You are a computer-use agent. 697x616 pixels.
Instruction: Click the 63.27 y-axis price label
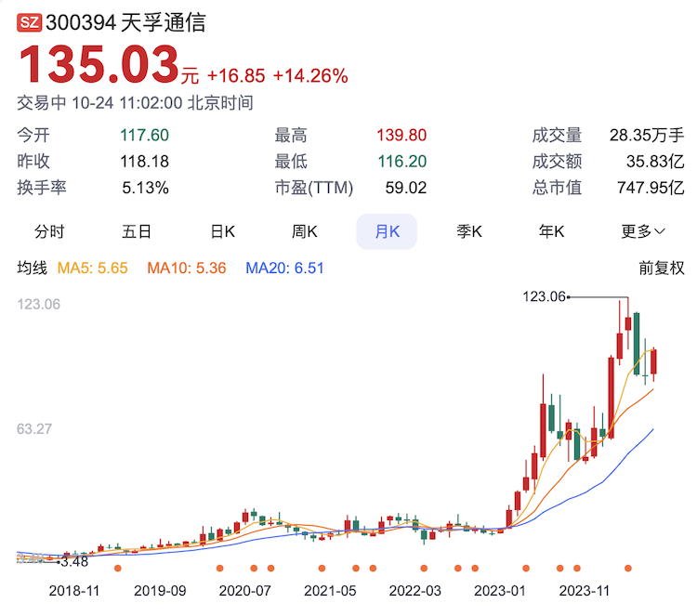click(34, 429)
